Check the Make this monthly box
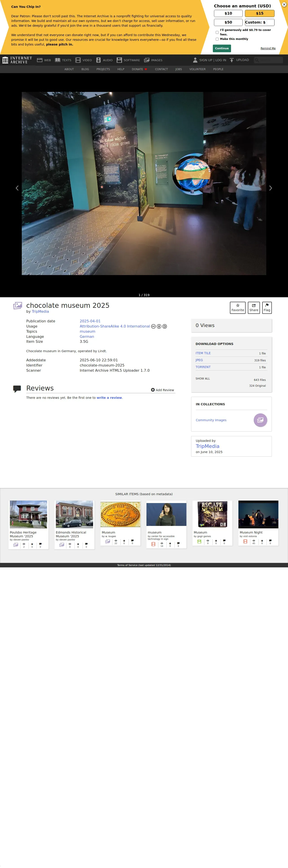288x868 pixels. (217, 39)
